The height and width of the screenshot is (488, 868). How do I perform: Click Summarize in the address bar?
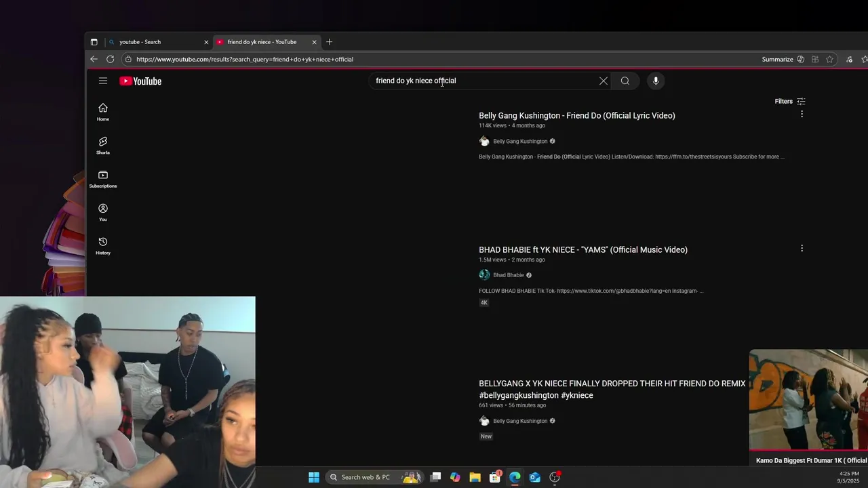[x=777, y=59]
